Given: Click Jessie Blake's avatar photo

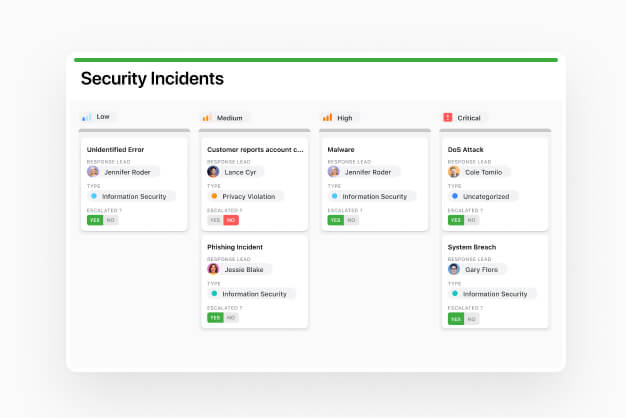Looking at the screenshot, I should coord(213,269).
